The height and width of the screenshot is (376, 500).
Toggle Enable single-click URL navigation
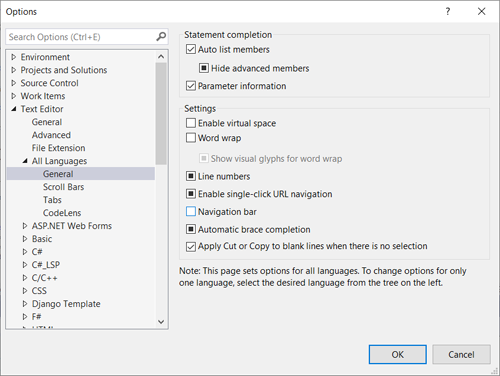tap(191, 194)
